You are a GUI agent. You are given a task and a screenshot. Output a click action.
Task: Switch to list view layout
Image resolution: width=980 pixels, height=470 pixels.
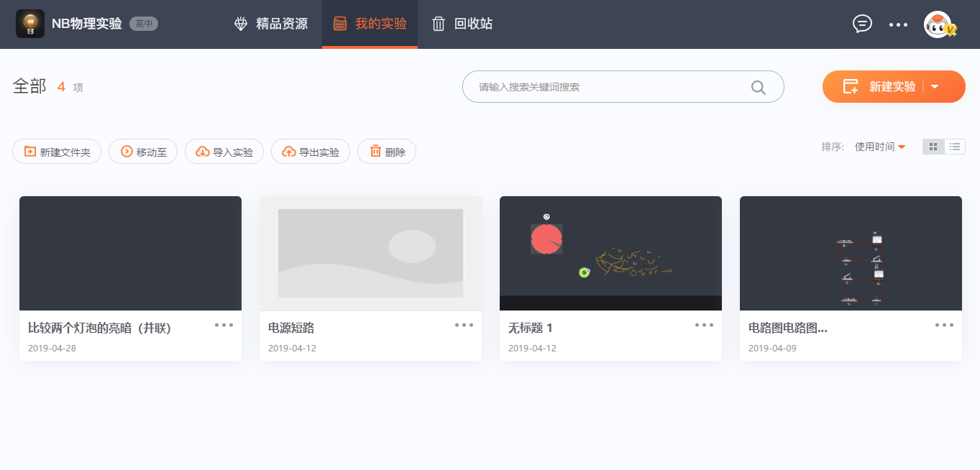coord(955,147)
